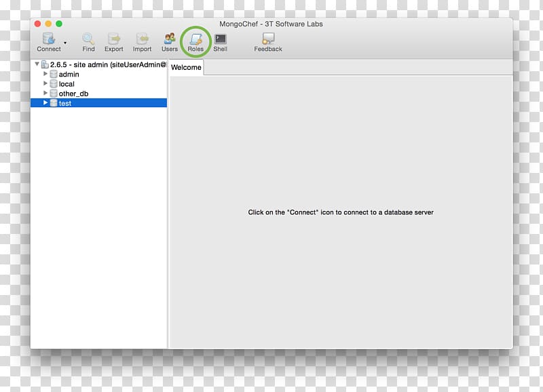Collapse the 2.6.5 site admin connection
This screenshot has width=543, height=392.
37,64
